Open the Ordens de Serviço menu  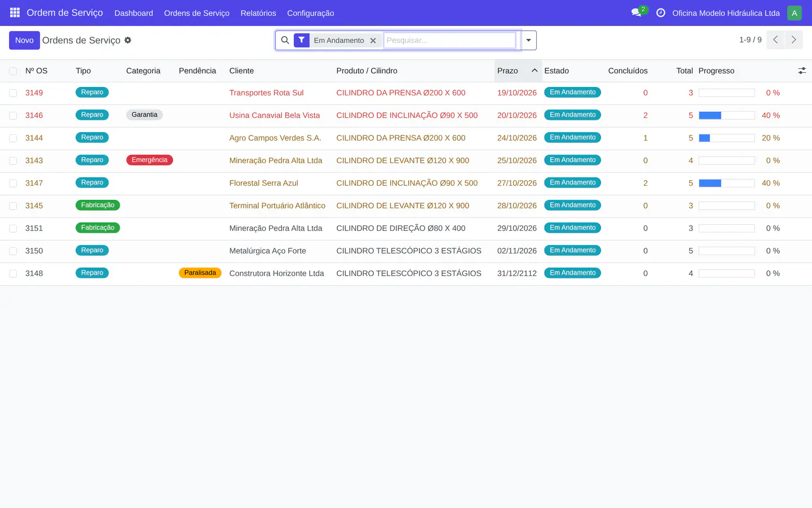point(197,13)
